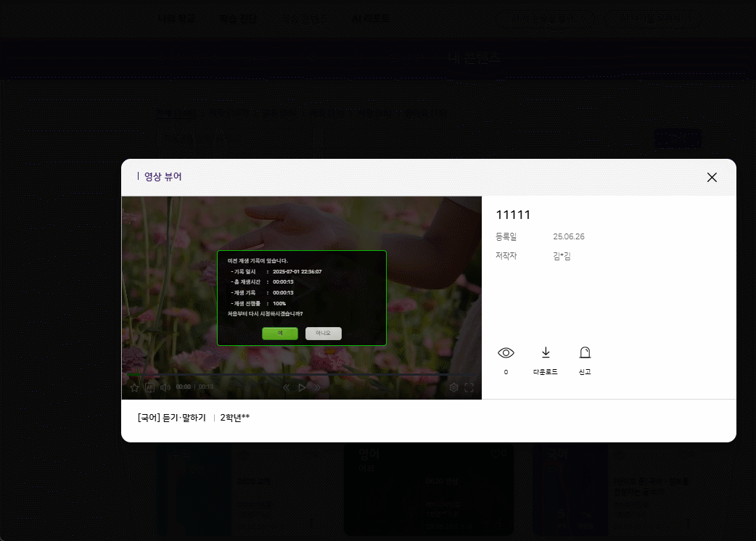Viewport: 756px width, 541px height.
Task: Open video player settings gear
Action: [453, 387]
